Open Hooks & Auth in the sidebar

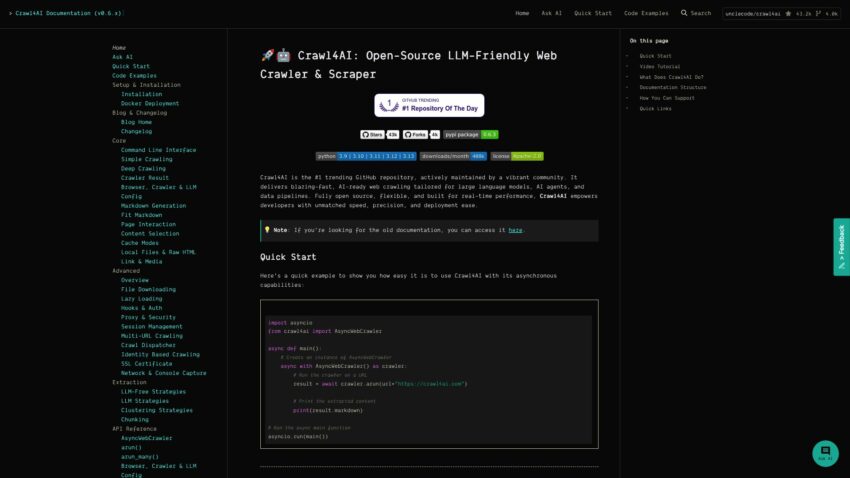[141, 308]
